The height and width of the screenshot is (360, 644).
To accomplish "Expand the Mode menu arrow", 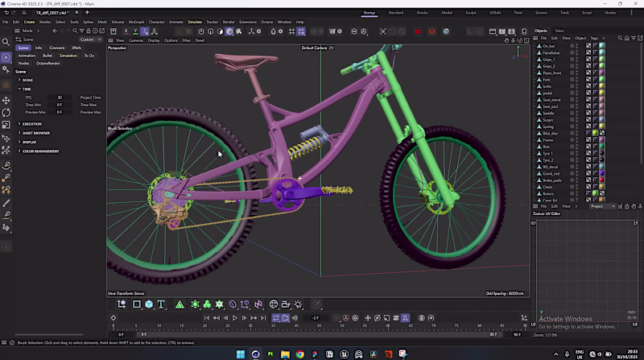I will click(38, 31).
